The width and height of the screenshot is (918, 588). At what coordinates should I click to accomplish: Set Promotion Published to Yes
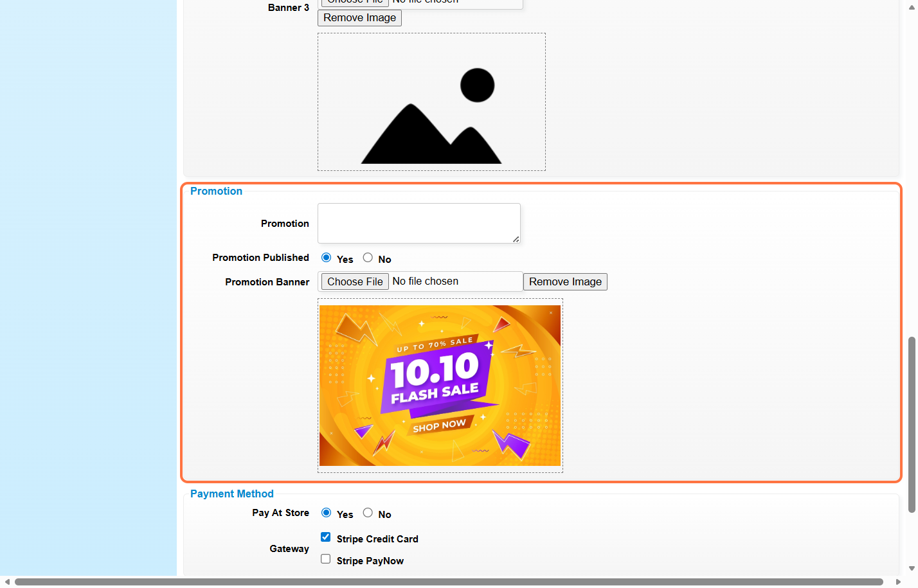(327, 258)
